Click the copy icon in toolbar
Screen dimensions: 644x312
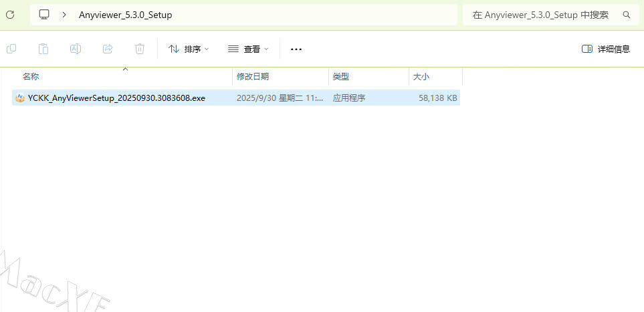click(x=11, y=49)
